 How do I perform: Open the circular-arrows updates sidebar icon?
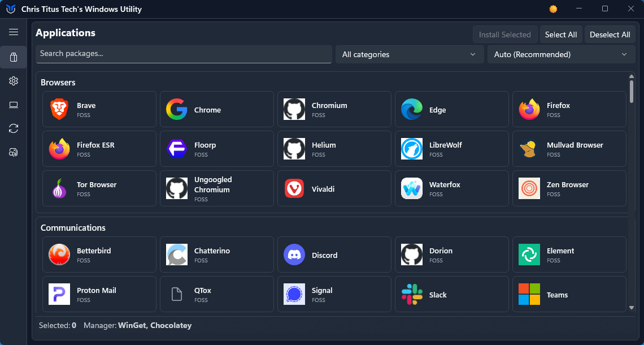tap(14, 129)
